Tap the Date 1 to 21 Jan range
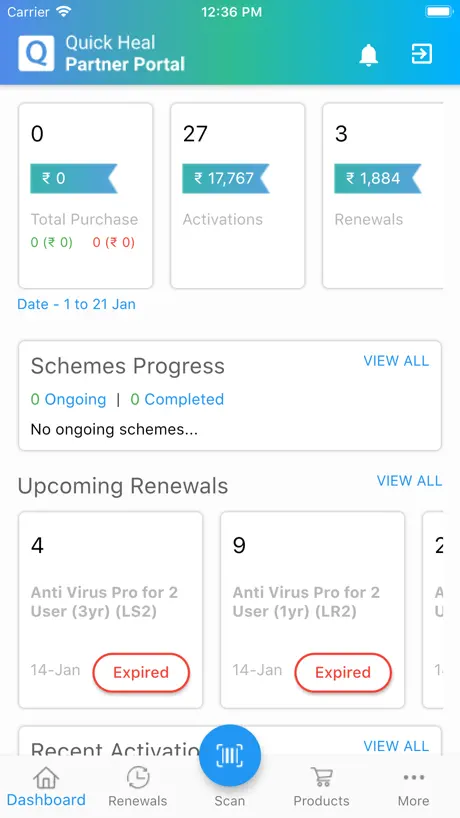The width and height of the screenshot is (460, 818). pyautogui.click(x=77, y=304)
